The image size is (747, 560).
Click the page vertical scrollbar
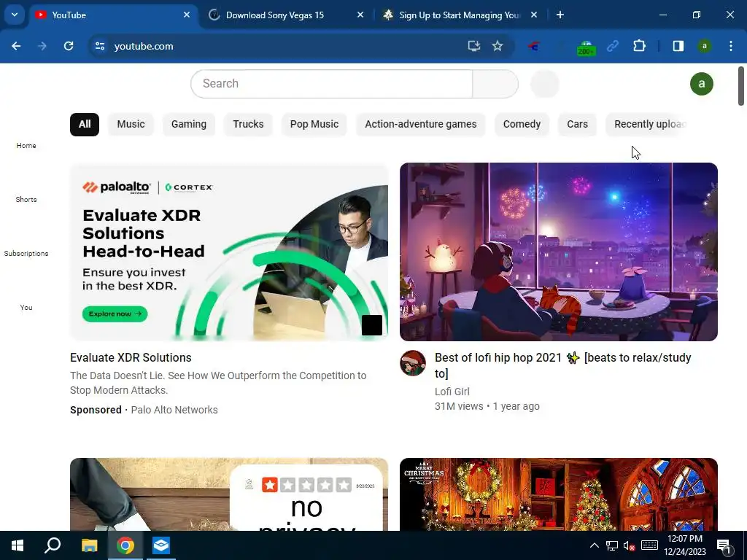[x=741, y=86]
